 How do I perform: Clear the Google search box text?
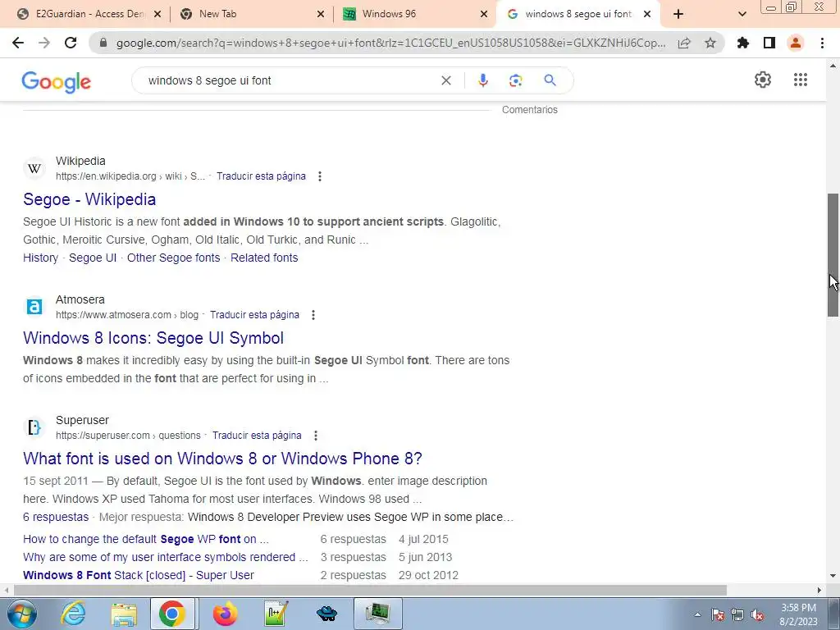tap(445, 80)
